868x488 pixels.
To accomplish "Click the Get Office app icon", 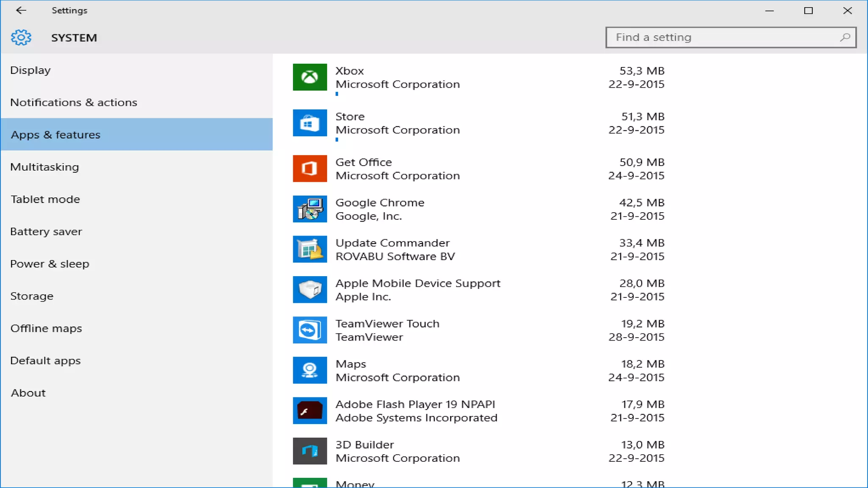I will [310, 169].
